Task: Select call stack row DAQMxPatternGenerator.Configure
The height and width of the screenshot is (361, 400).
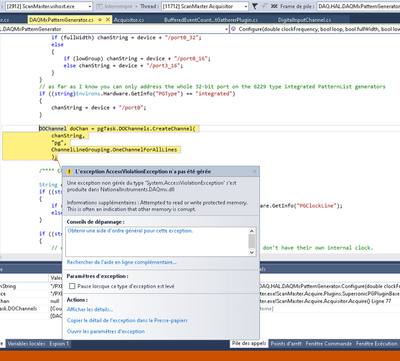Action: coord(329,286)
